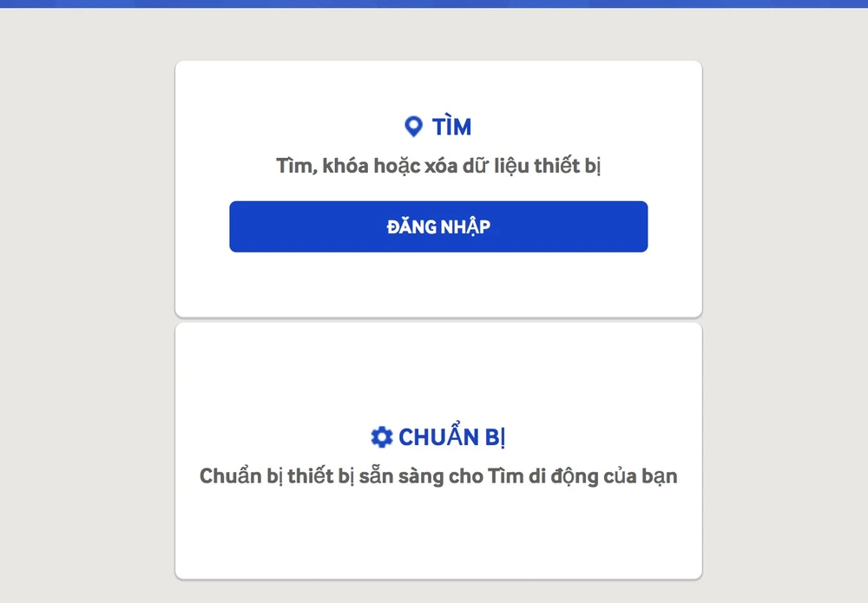Select the upper TÌM card
Screen dimensions: 868x603
tap(438, 187)
